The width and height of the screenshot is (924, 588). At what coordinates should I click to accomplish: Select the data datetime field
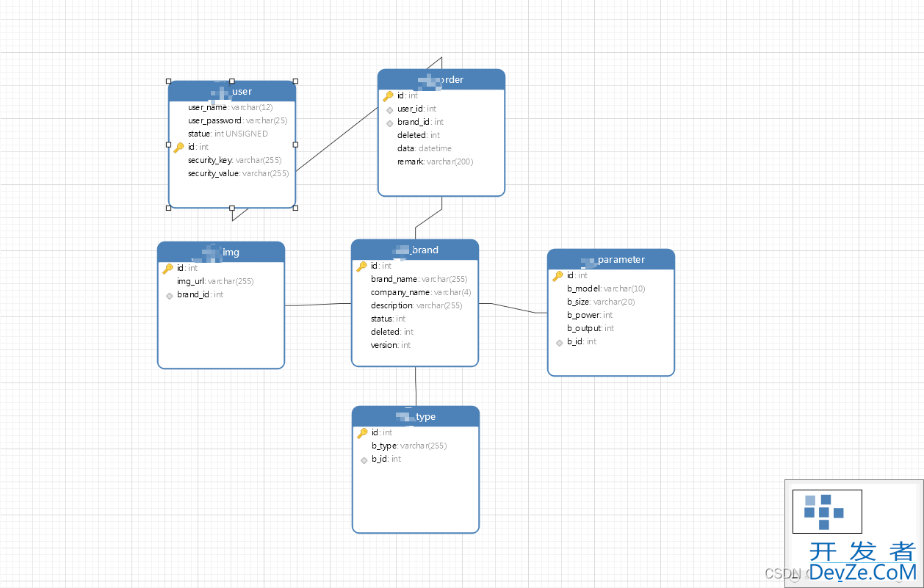(425, 148)
